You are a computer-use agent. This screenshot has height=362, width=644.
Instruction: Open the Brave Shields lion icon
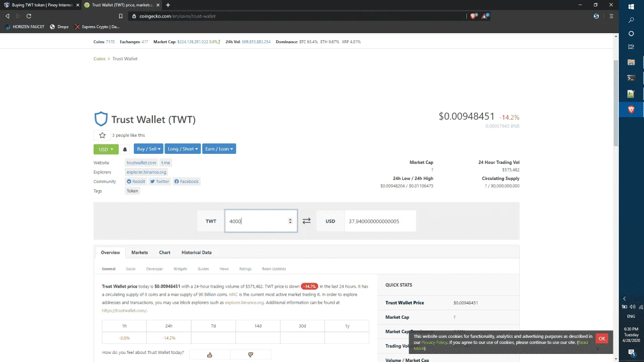473,16
